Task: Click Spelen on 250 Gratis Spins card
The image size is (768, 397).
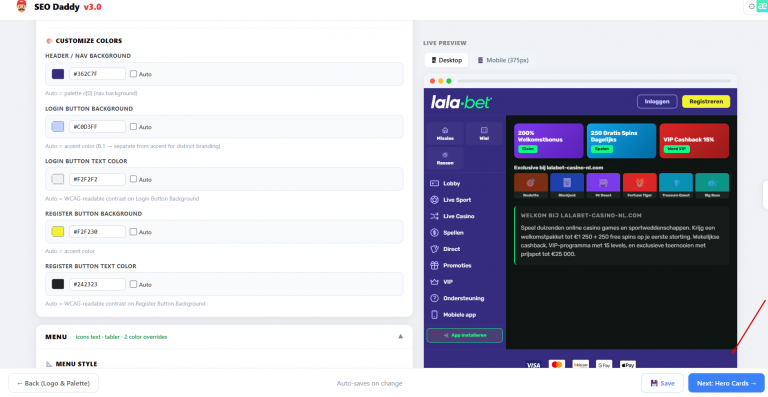Action: [601, 149]
